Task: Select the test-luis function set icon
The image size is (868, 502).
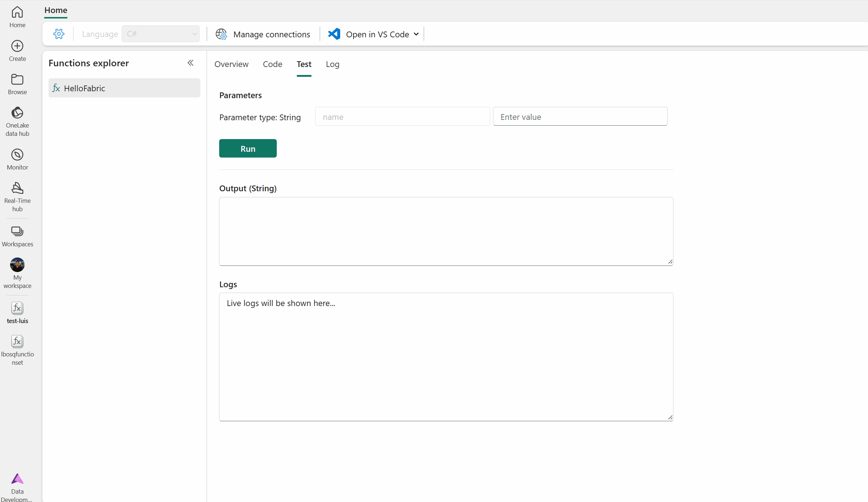Action: (17, 308)
